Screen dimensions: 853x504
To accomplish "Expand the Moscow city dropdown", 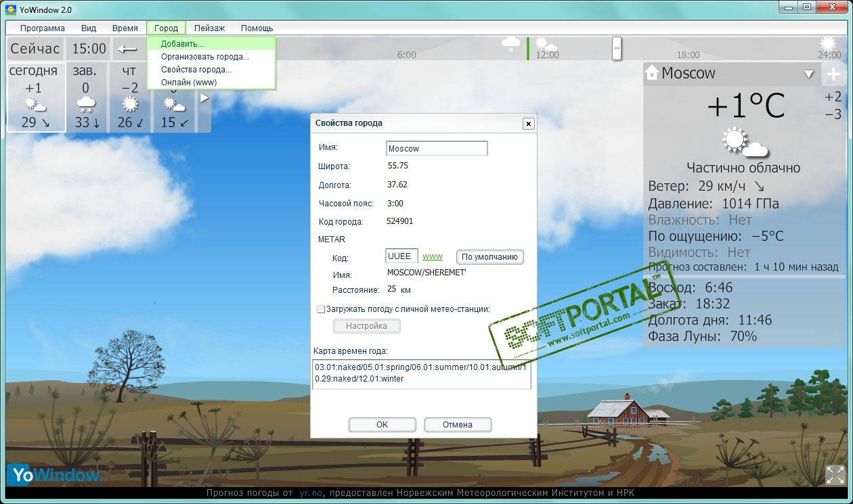I will (x=808, y=74).
